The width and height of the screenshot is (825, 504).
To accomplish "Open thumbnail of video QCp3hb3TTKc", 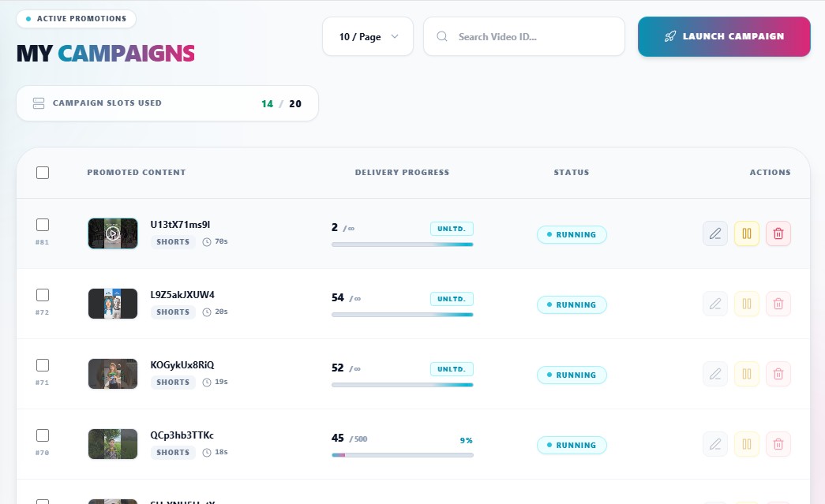I will pos(113,444).
